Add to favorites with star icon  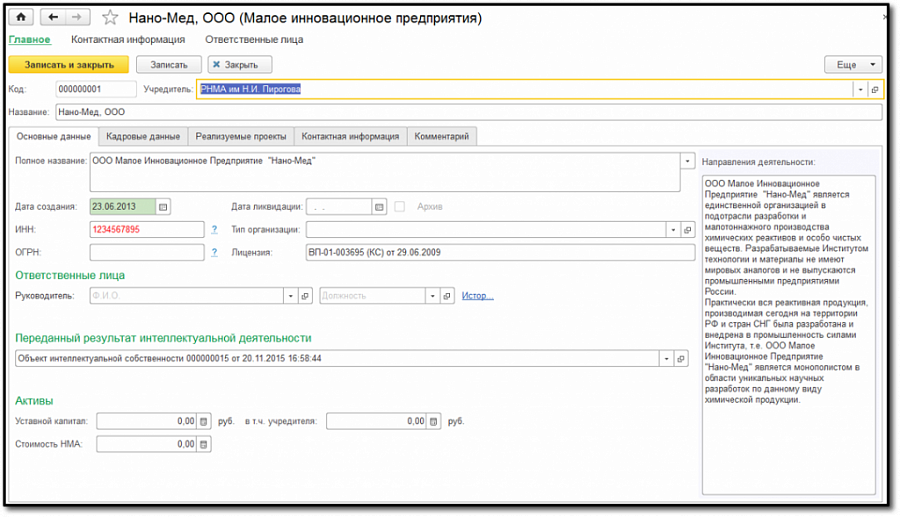tap(110, 18)
